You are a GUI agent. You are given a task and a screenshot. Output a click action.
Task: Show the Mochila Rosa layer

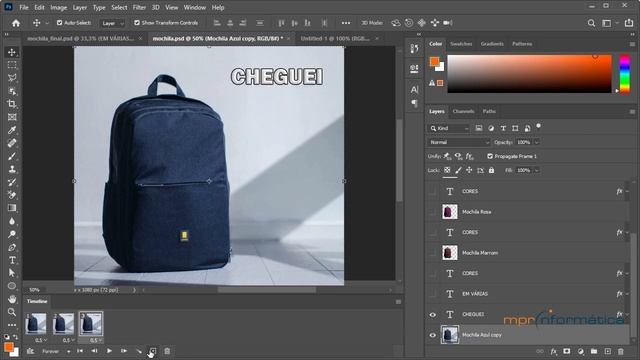[x=433, y=212]
